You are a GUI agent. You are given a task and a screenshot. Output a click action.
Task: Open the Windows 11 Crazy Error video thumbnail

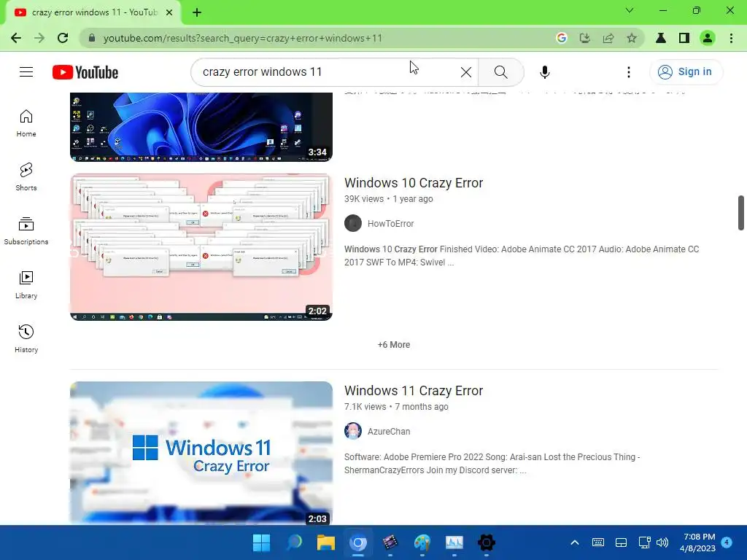click(x=201, y=453)
